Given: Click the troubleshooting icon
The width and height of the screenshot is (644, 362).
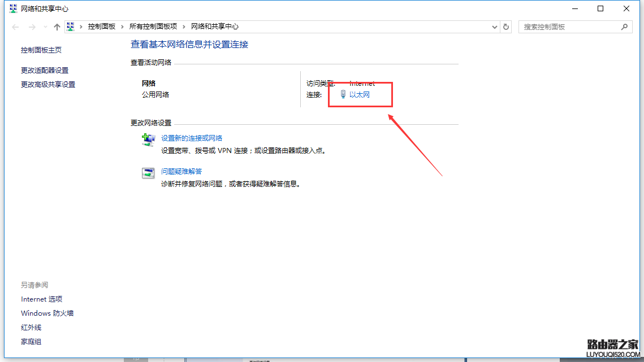Looking at the screenshot, I should [148, 173].
